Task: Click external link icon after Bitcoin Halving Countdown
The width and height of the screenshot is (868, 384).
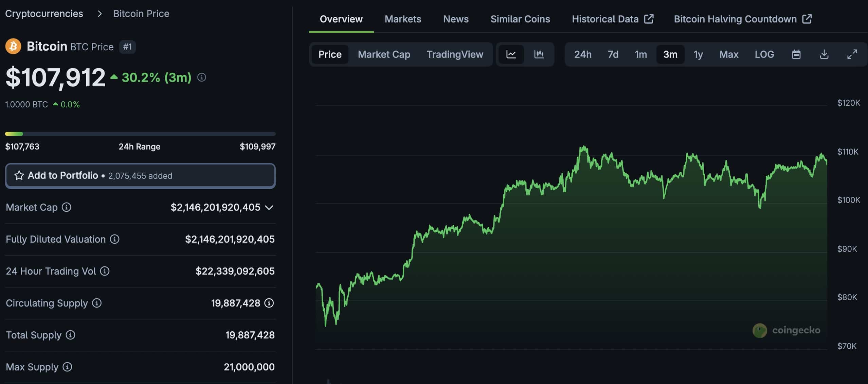Action: click(807, 19)
